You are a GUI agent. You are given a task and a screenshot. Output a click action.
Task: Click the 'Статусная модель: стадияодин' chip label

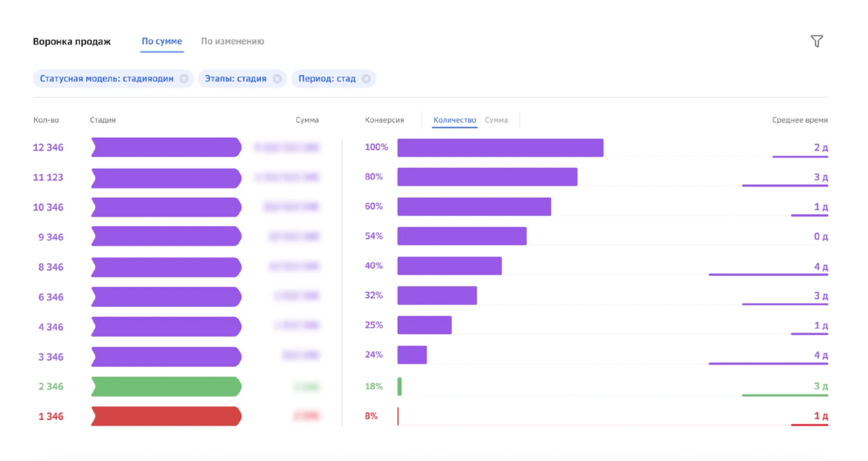pyautogui.click(x=106, y=79)
